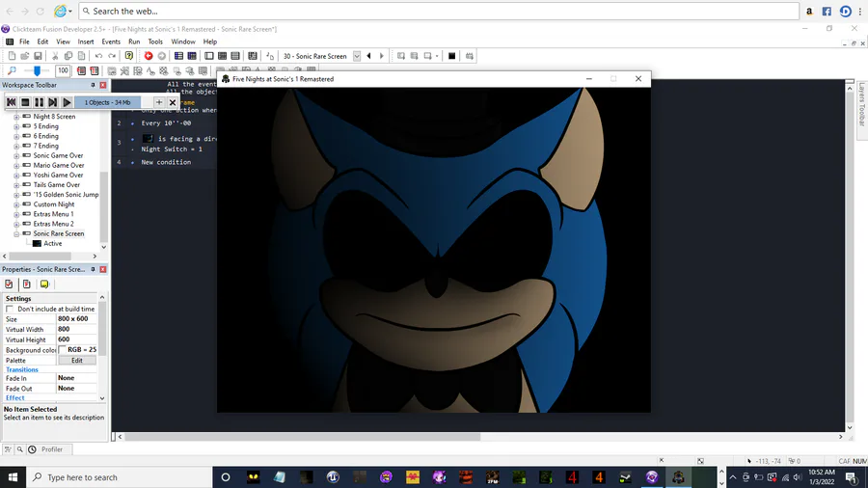Click the New condition row in event editor
Viewport: 868px width, 488px height.
166,162
